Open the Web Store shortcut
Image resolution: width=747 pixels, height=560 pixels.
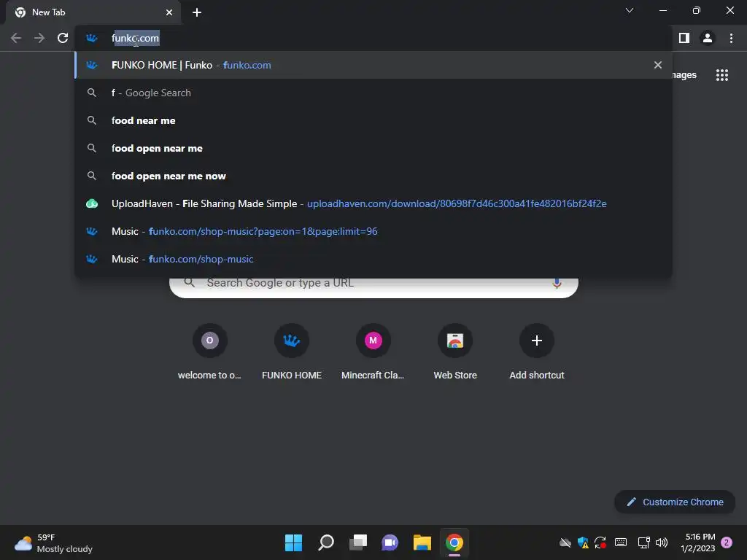click(x=455, y=352)
